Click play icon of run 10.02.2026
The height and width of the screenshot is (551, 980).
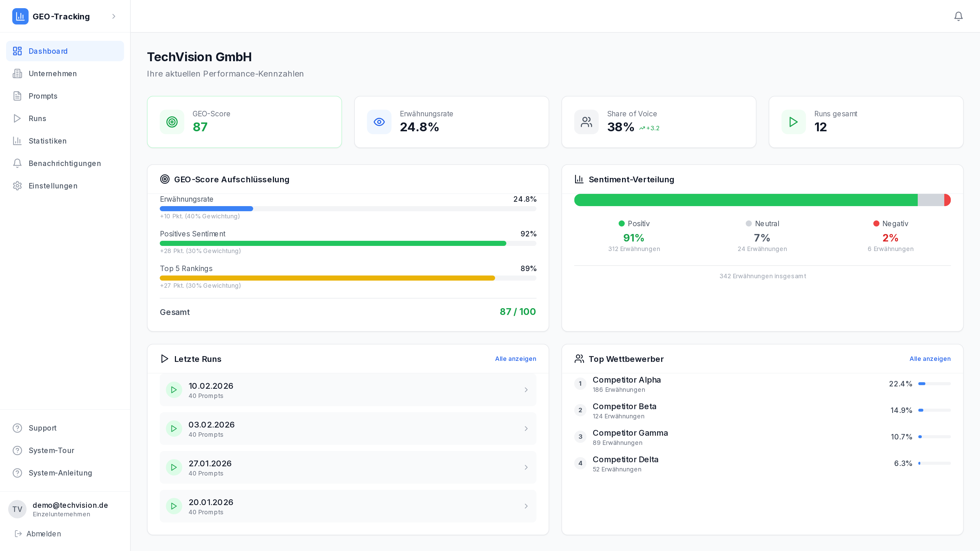174,390
